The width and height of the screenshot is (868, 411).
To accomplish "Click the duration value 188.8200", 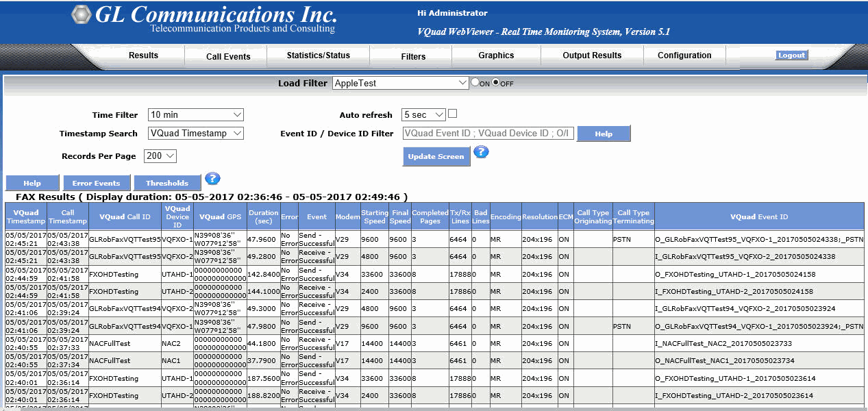I will pos(263,396).
